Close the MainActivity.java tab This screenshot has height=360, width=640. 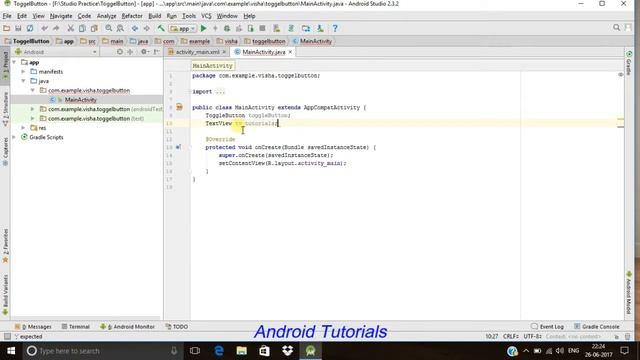coord(290,52)
